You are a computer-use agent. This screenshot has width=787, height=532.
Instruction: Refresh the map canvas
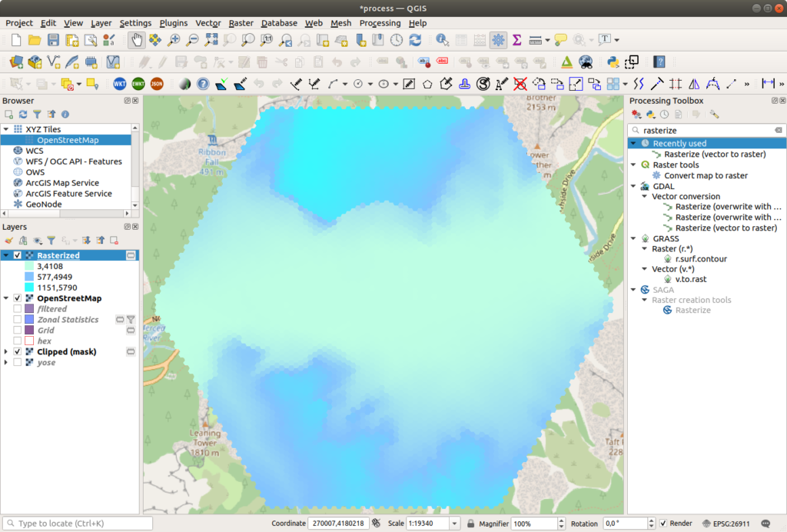417,39
